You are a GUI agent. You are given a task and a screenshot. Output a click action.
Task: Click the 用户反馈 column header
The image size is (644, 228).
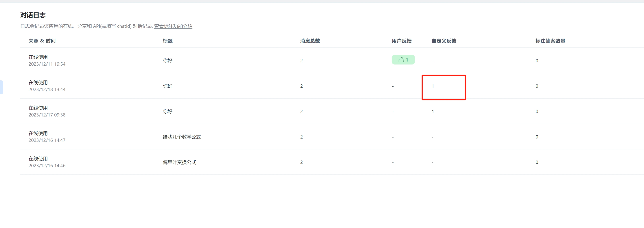pyautogui.click(x=402, y=41)
